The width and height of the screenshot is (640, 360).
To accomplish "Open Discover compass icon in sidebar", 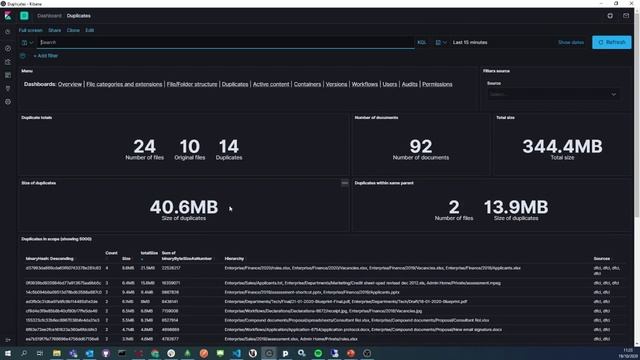I will [8, 48].
